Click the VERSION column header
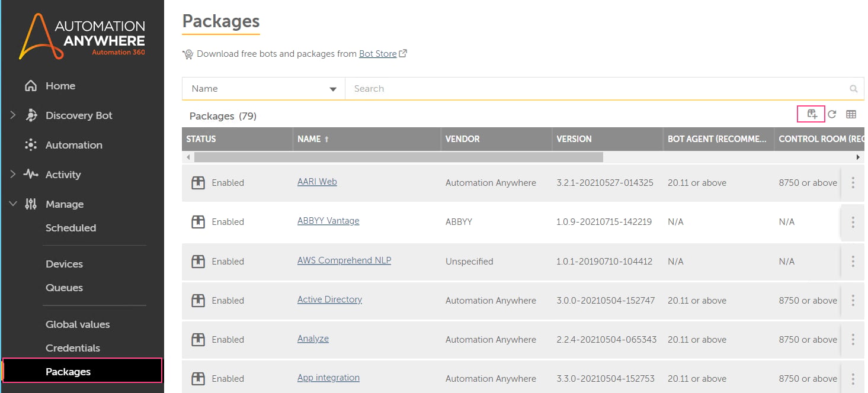This screenshot has height=393, width=868. tap(607, 139)
